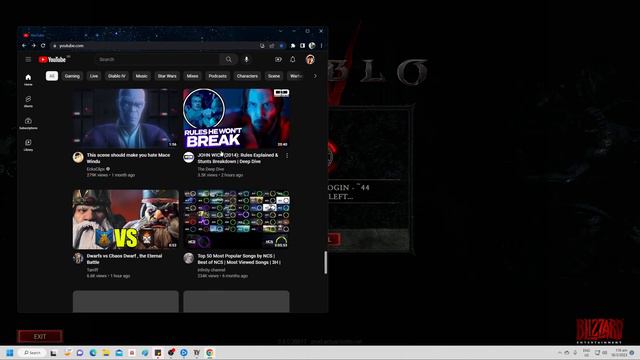Select the Music category chip
This screenshot has width=640, height=360.
[x=142, y=76]
